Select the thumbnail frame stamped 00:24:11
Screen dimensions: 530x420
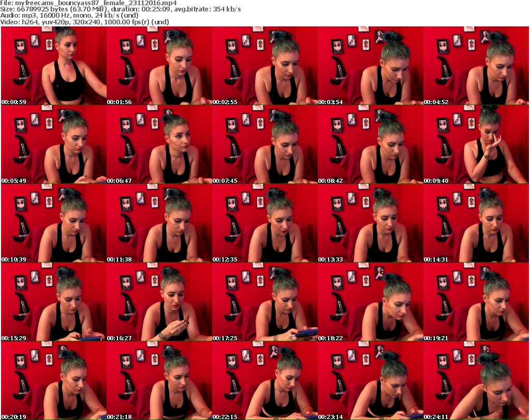pyautogui.click(x=476, y=381)
